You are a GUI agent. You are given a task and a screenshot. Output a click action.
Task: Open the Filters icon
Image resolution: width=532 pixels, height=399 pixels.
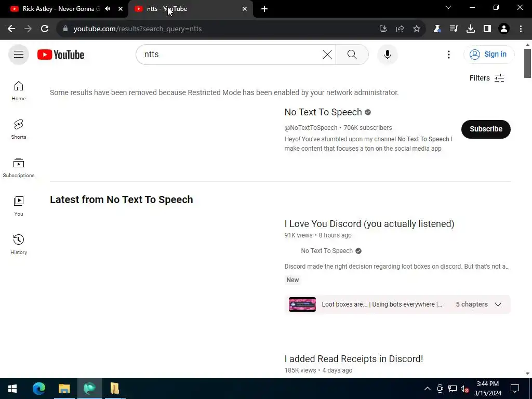(x=499, y=78)
